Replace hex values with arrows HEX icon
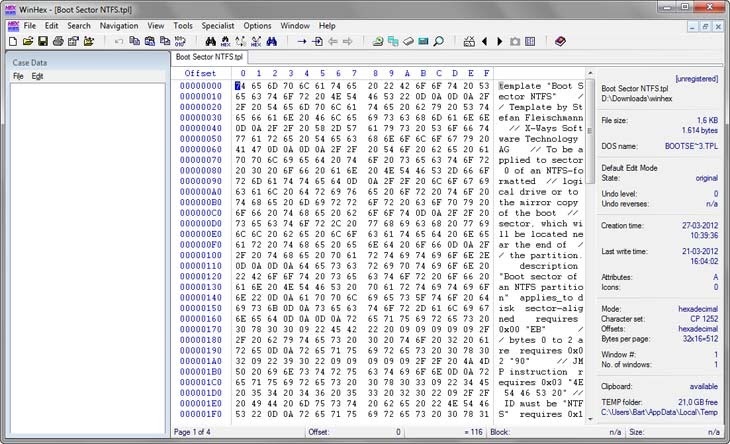730x444 pixels. coord(256,41)
